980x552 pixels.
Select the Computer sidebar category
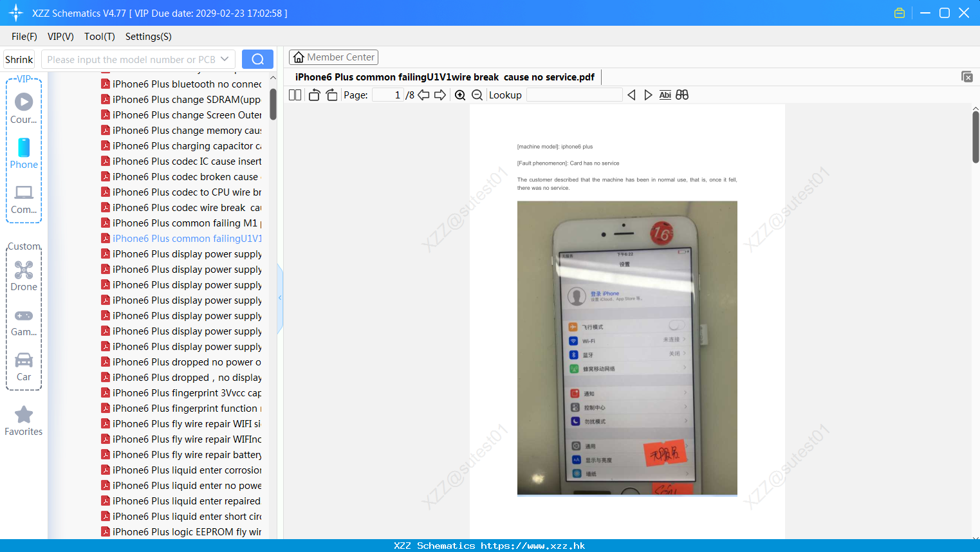[24, 199]
